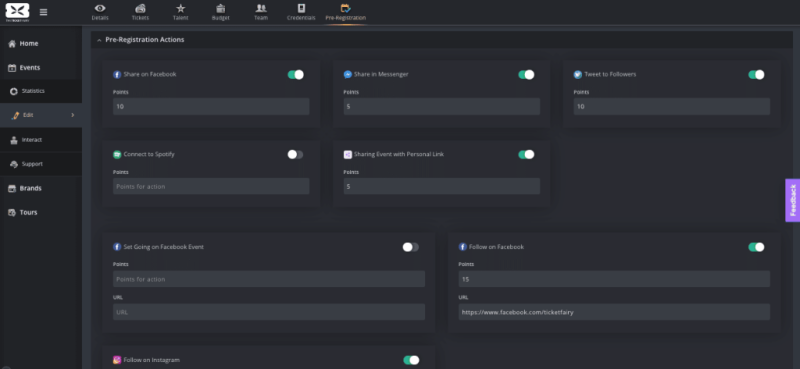The height and width of the screenshot is (369, 800).
Task: Click the Credentials badge icon
Action: point(301,8)
